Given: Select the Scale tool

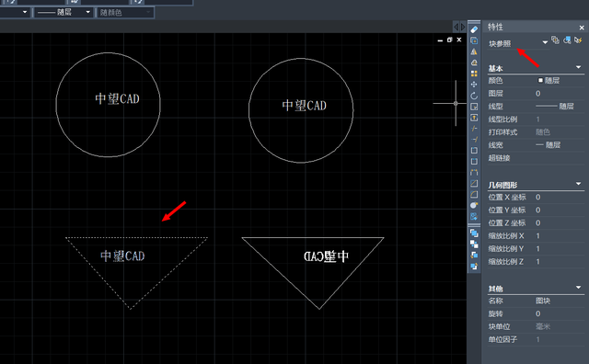Looking at the screenshot, I should click(x=474, y=107).
